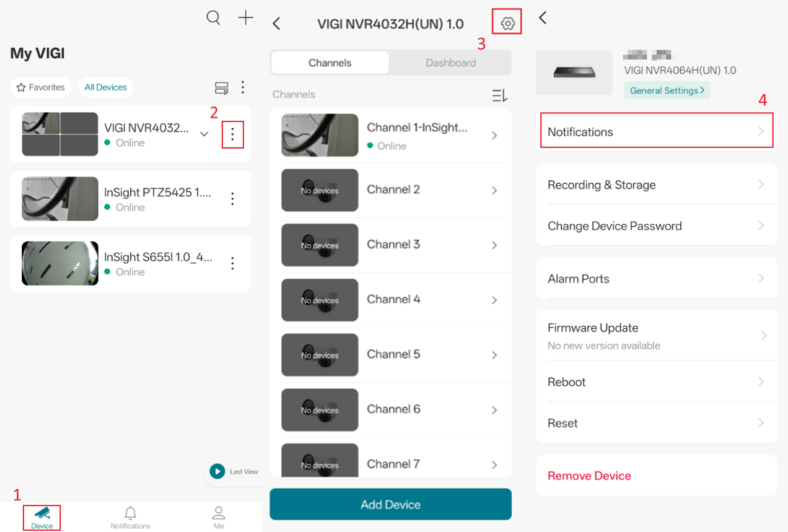Open InSight PTZ5425 camera thumbnail
This screenshot has width=788, height=532.
point(60,199)
